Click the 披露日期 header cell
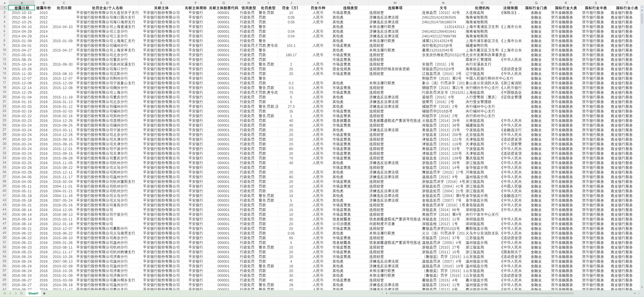Viewport: 644px width, 297px height. click(22, 8)
